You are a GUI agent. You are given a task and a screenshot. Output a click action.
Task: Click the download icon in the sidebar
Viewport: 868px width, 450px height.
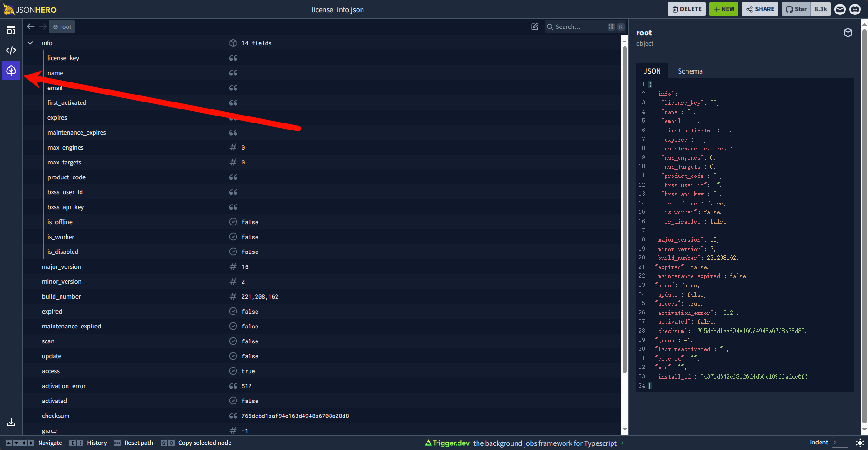(11, 422)
